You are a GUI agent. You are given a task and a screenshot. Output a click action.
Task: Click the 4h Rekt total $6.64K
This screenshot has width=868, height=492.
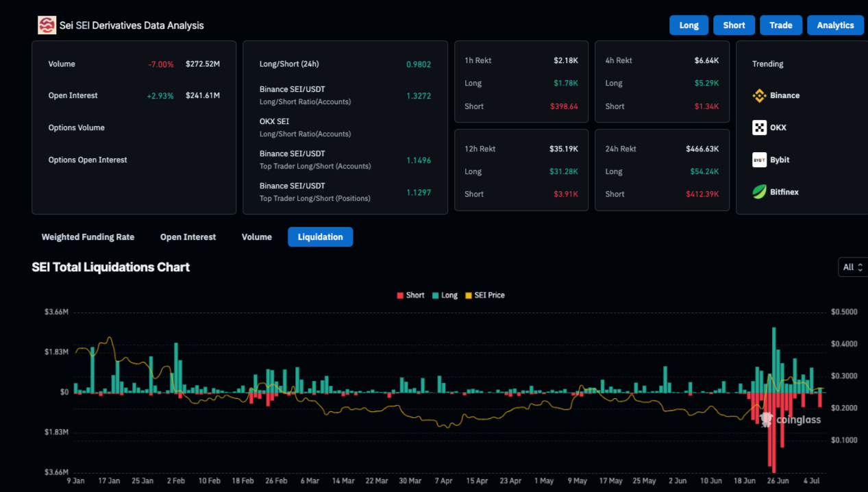point(706,60)
